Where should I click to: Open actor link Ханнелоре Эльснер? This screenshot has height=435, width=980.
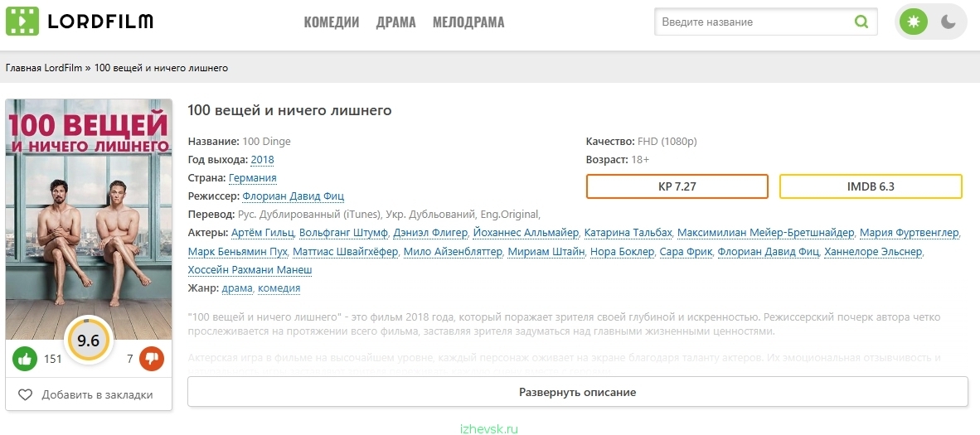pyautogui.click(x=873, y=251)
